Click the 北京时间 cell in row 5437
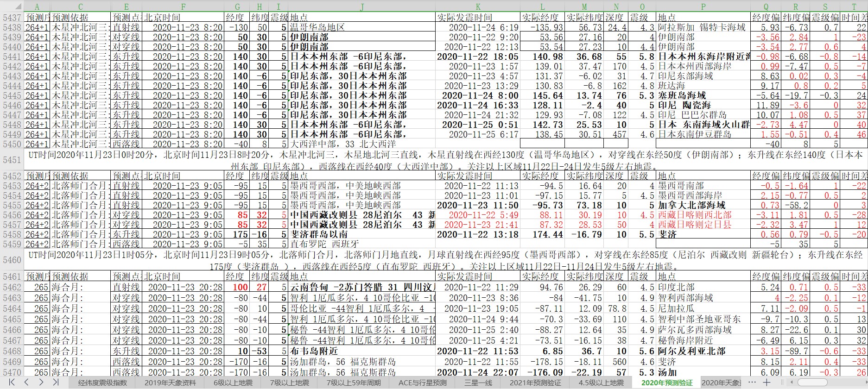This screenshot has width=868, height=389. click(x=183, y=18)
